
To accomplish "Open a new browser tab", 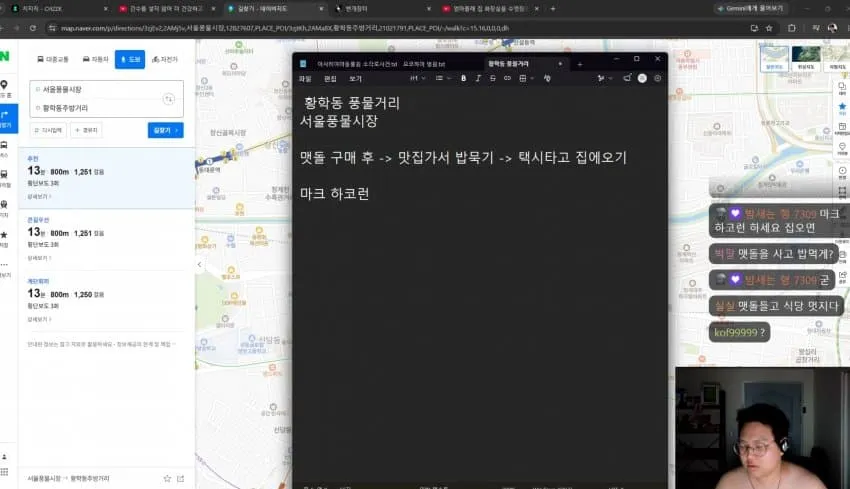I will click(x=553, y=9).
